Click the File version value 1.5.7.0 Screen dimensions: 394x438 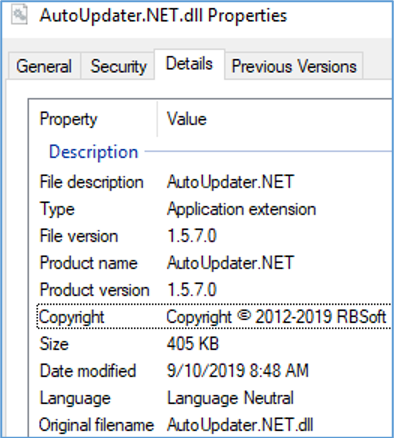click(x=192, y=236)
